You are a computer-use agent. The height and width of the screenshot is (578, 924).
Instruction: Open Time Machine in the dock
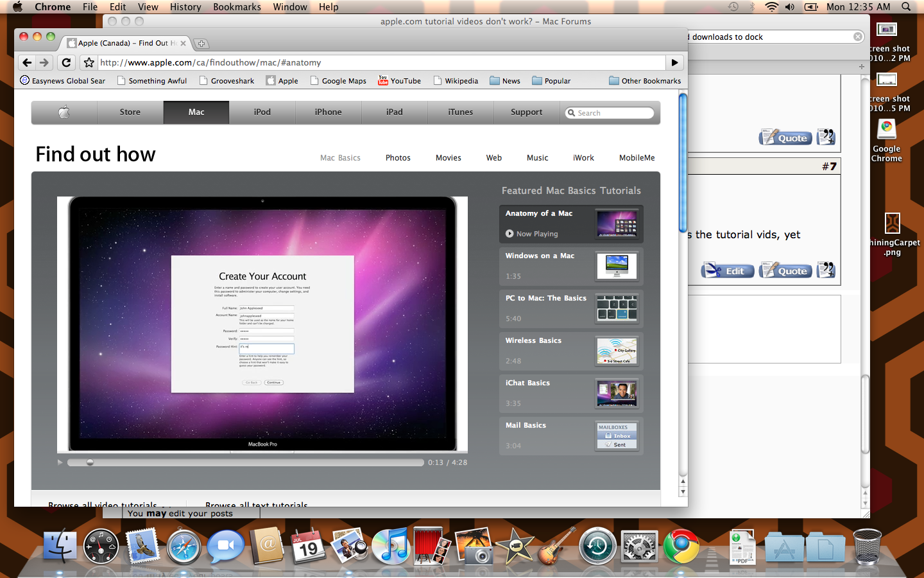597,547
